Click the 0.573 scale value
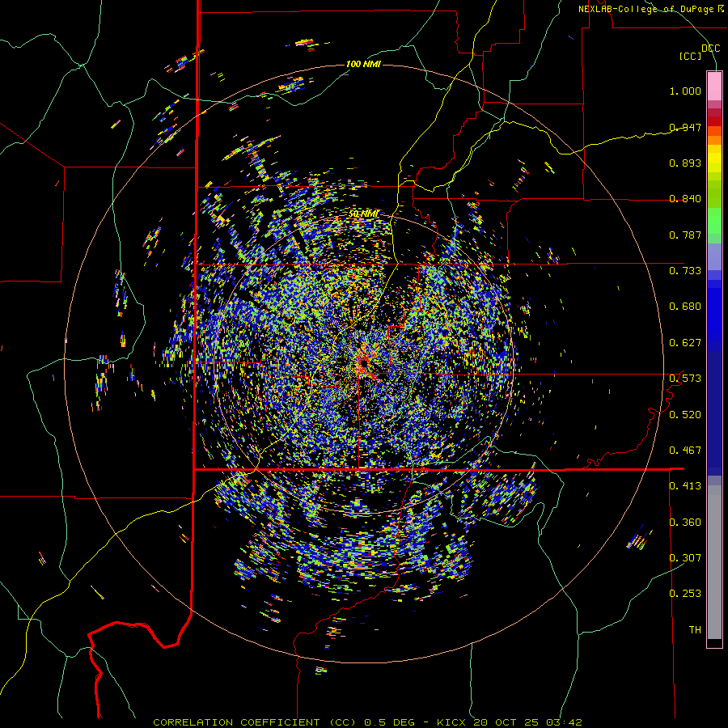 (685, 379)
